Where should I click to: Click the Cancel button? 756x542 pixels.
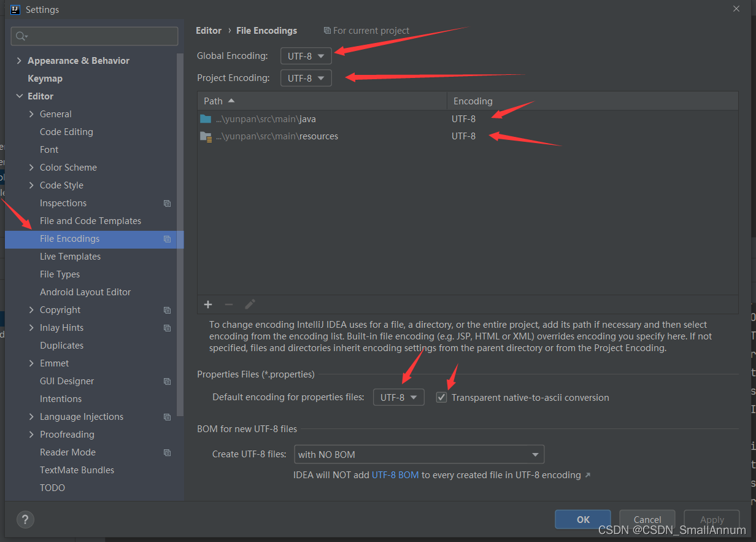click(647, 519)
